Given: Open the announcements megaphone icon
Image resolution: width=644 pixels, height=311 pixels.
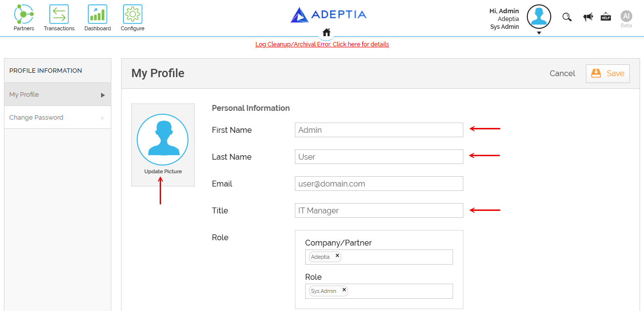Looking at the screenshot, I should point(588,17).
